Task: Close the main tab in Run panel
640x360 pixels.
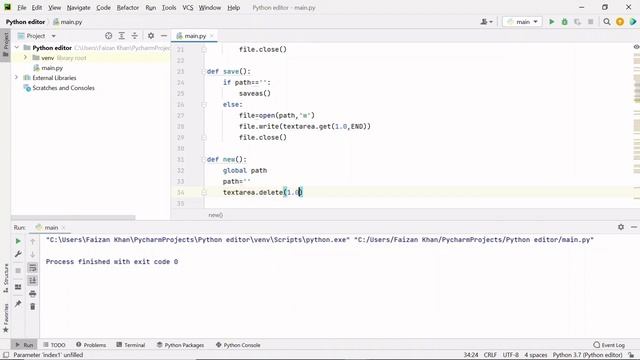Action: tap(64, 227)
